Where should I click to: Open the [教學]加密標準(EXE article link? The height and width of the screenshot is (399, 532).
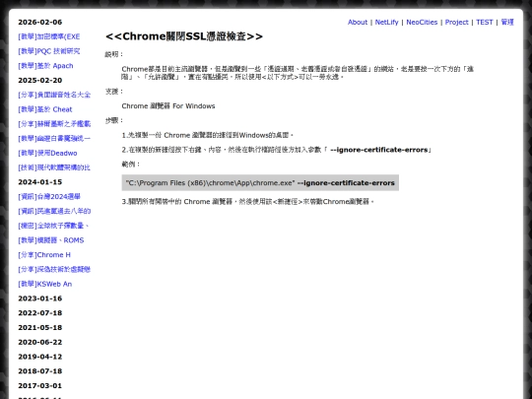click(49, 36)
